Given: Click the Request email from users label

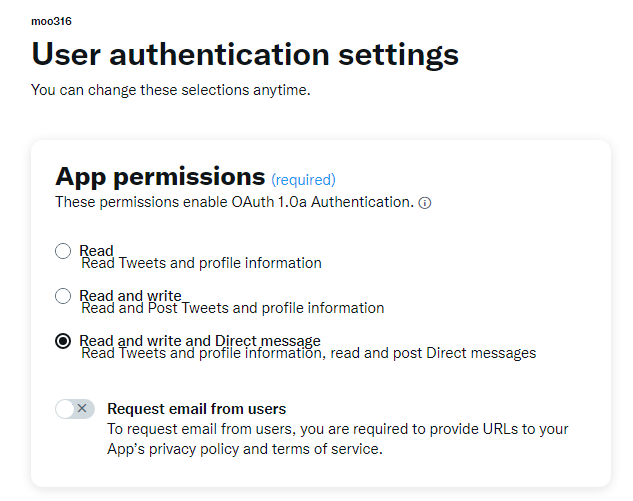Looking at the screenshot, I should (x=197, y=409).
